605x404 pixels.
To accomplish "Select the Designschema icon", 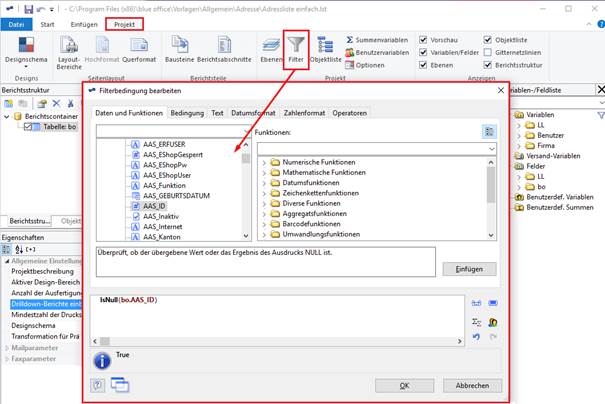I will pyautogui.click(x=26, y=45).
